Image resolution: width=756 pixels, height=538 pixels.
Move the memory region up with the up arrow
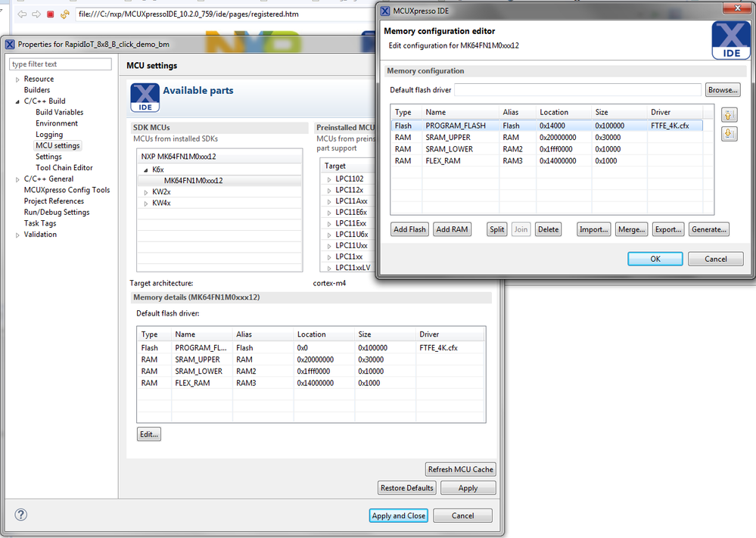pos(729,115)
